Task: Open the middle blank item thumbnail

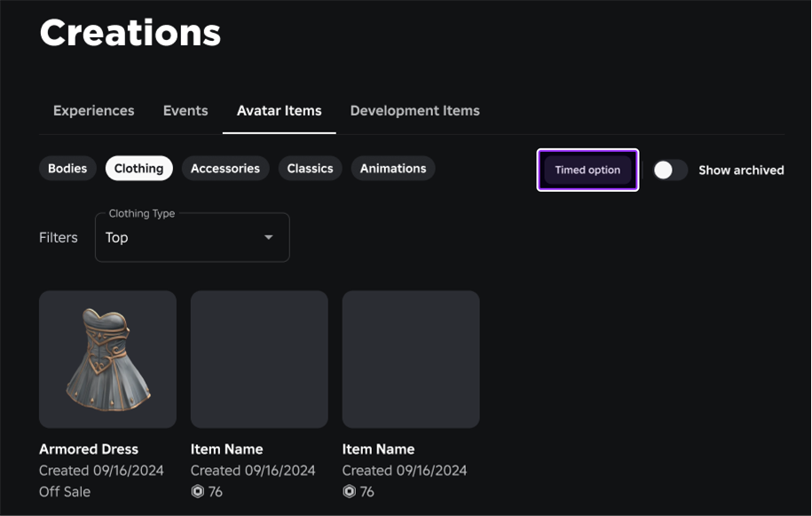Action: (259, 359)
